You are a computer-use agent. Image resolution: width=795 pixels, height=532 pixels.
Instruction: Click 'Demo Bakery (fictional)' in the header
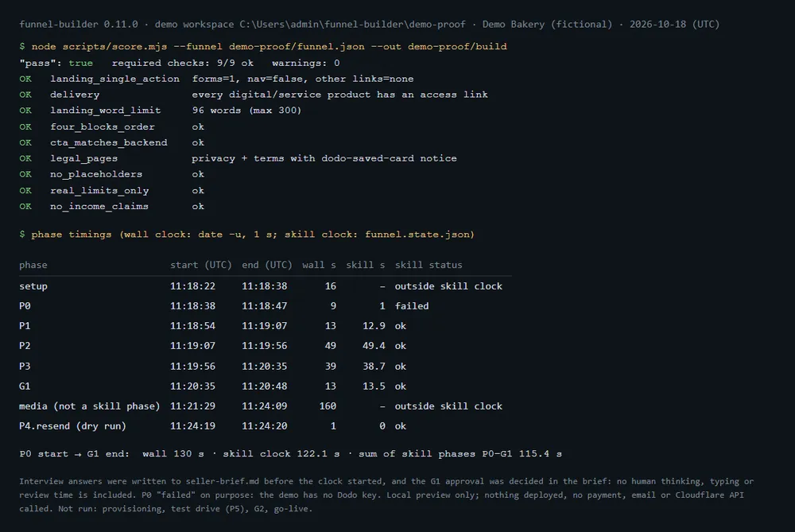click(547, 25)
